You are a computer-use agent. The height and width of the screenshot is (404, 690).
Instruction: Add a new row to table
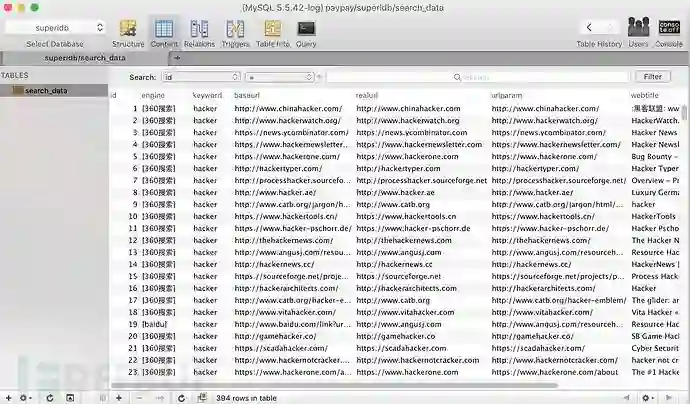pyautogui.click(x=119, y=398)
